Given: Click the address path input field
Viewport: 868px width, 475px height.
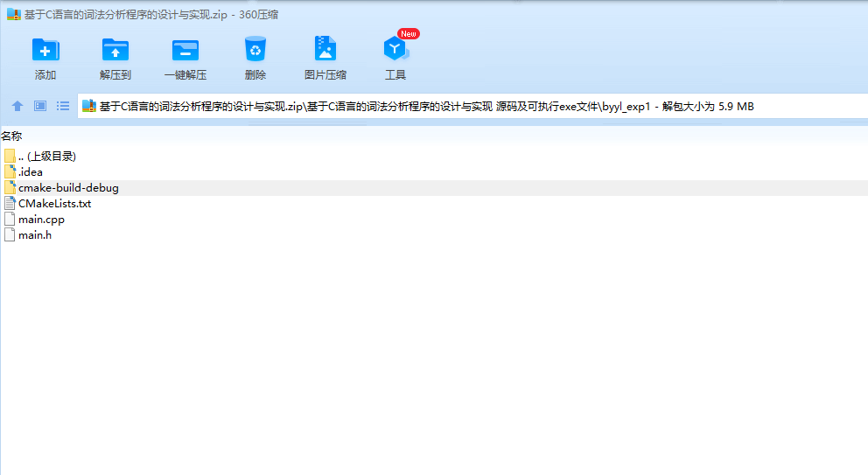Looking at the screenshot, I should coord(472,106).
